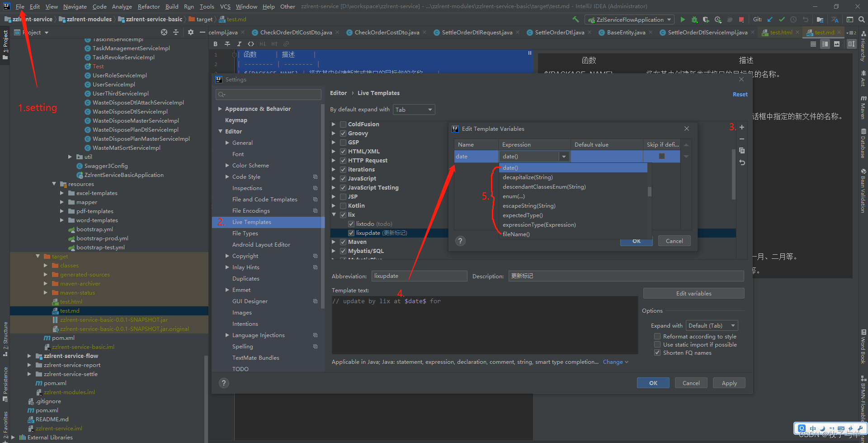This screenshot has height=443, width=868.
Task: Click help icon in Edit Template Variables
Action: (x=460, y=241)
